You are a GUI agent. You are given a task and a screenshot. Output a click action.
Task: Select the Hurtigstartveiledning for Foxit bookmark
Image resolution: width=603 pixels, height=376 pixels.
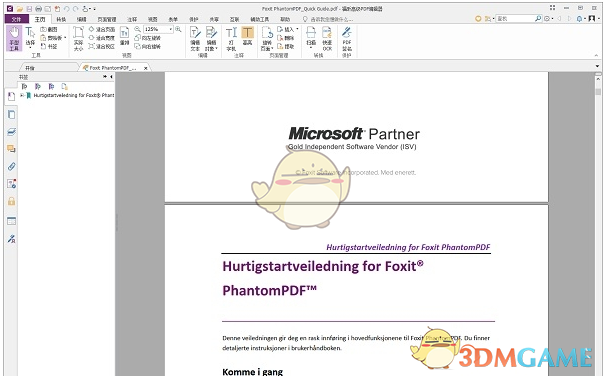pos(73,95)
